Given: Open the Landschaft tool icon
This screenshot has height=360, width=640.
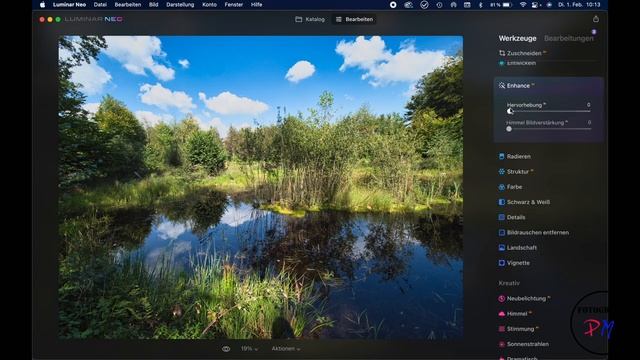Looking at the screenshot, I should click(x=502, y=248).
